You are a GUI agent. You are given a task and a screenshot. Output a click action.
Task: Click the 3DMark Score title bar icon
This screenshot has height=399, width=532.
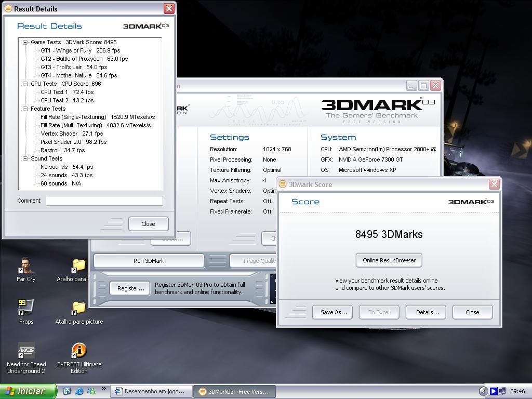pos(282,184)
